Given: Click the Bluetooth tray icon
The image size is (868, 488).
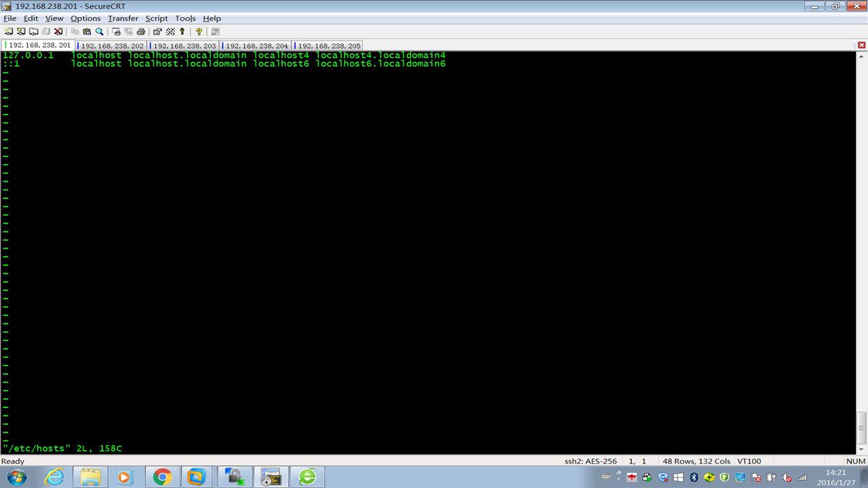Looking at the screenshot, I should click(x=694, y=477).
